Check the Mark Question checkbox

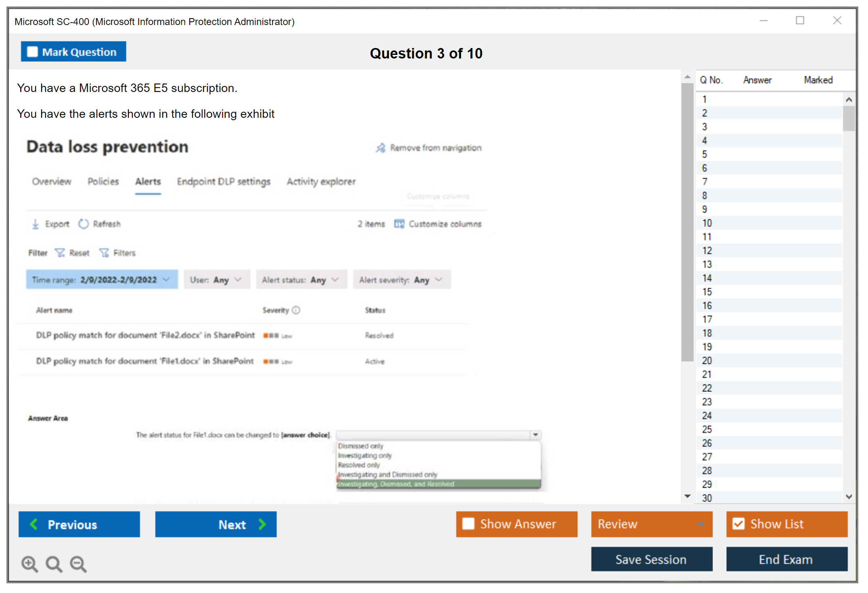coord(32,52)
